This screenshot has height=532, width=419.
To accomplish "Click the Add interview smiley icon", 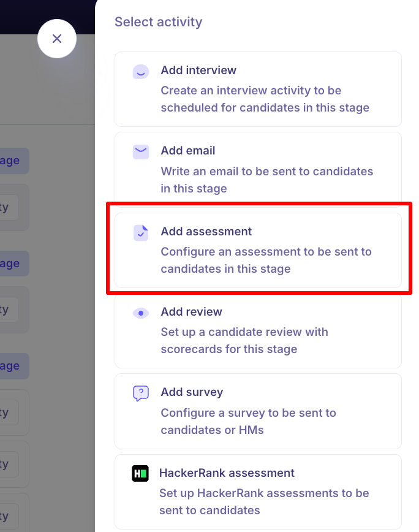I will coord(141,72).
